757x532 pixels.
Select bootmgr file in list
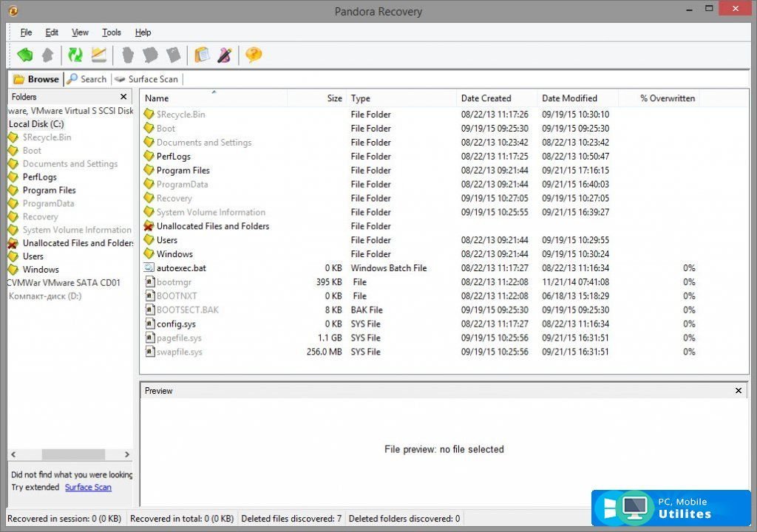[174, 282]
